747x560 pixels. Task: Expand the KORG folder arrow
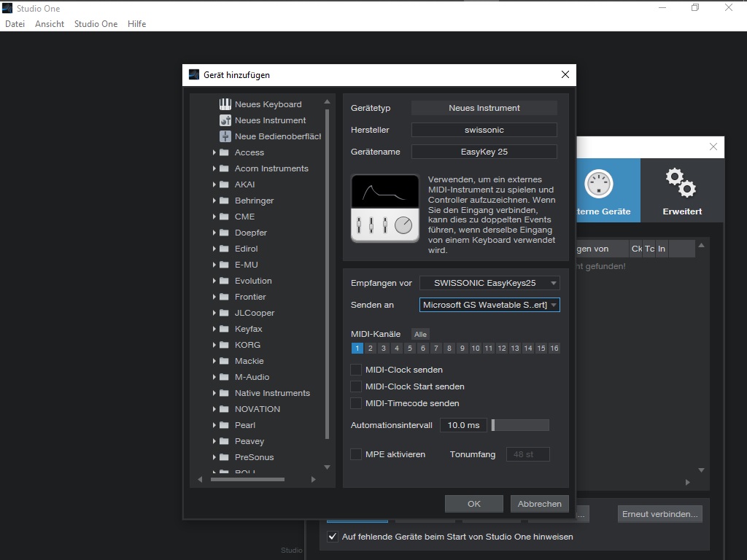tap(214, 345)
